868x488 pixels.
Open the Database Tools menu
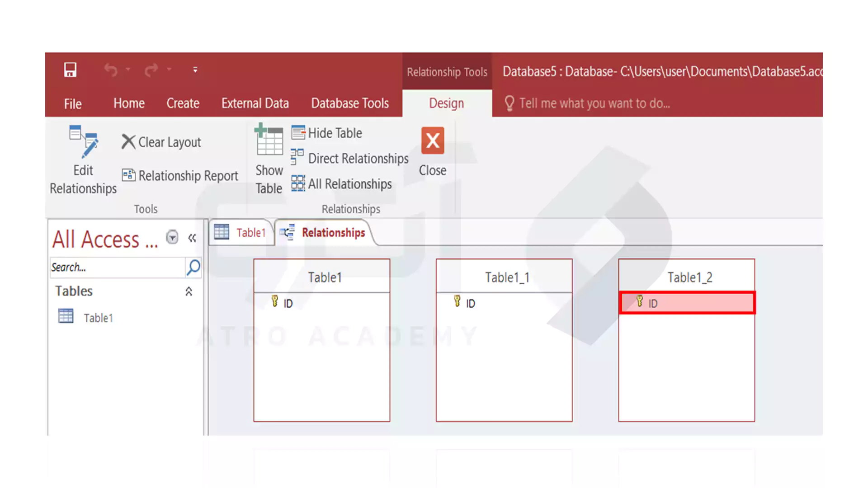tap(350, 103)
